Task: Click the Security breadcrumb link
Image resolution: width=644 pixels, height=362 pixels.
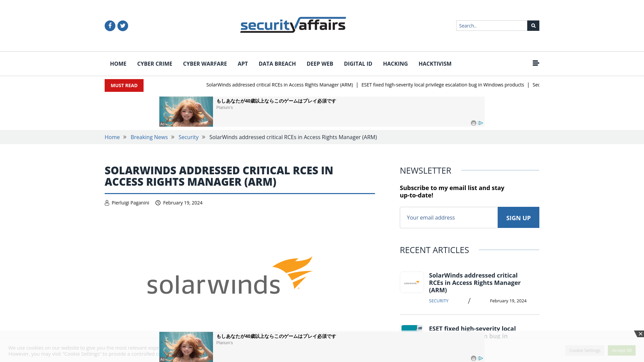Action: click(x=189, y=137)
